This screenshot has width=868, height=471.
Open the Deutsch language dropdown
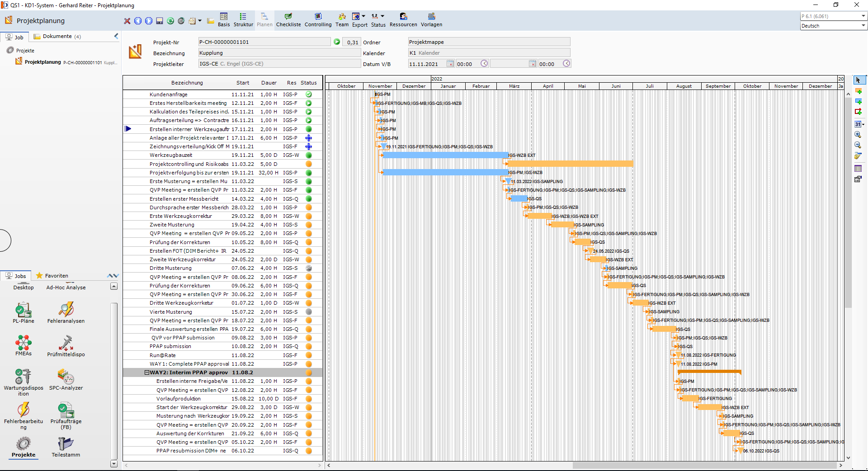point(863,26)
